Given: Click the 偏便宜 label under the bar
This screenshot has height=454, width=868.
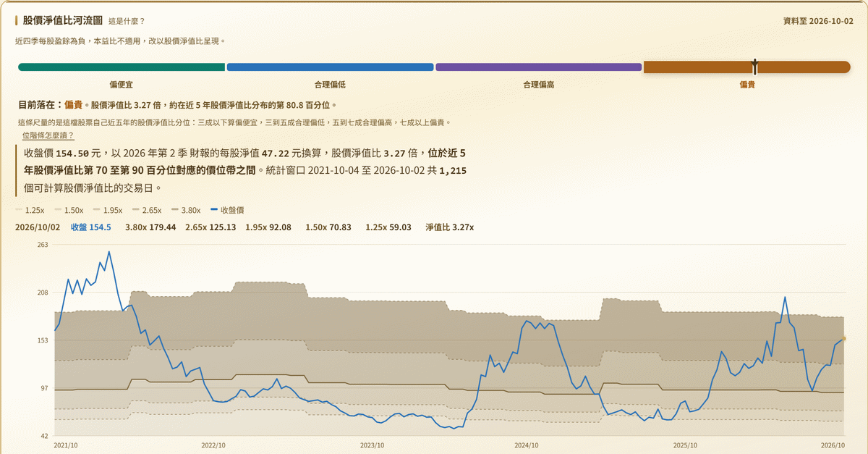Looking at the screenshot, I should pos(122,85).
